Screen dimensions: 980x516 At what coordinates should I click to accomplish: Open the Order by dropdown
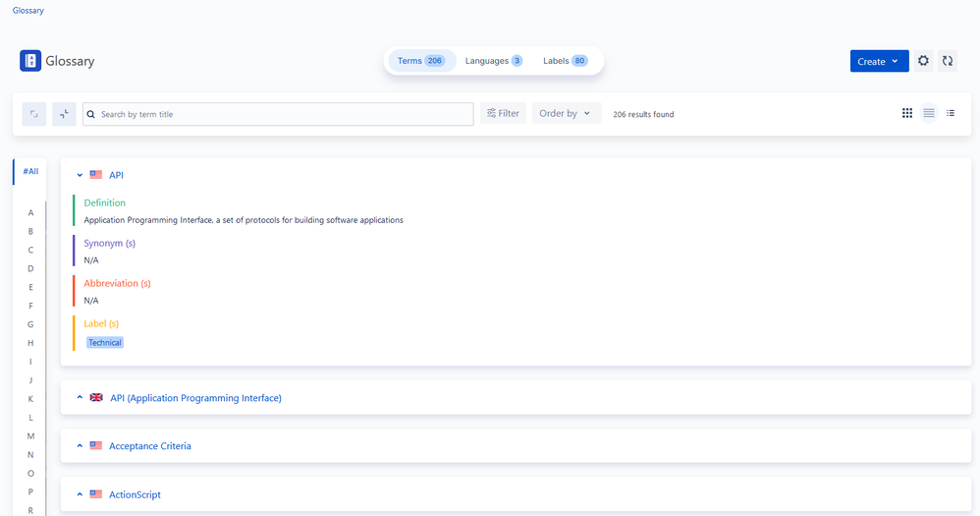[x=567, y=113]
